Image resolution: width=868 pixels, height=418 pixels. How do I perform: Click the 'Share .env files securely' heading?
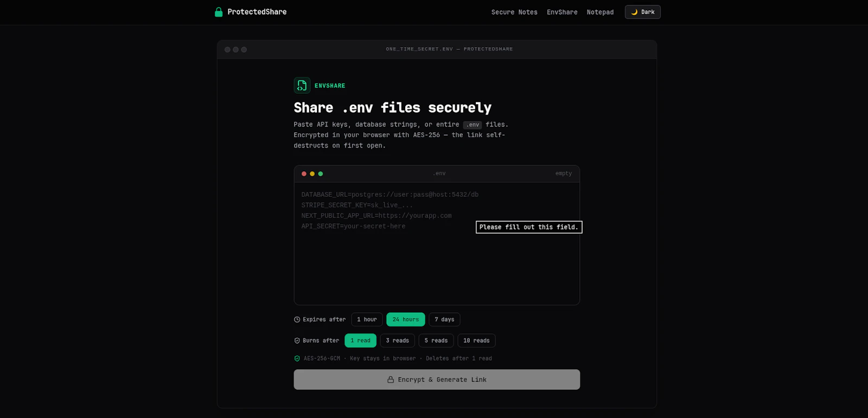[x=393, y=107]
